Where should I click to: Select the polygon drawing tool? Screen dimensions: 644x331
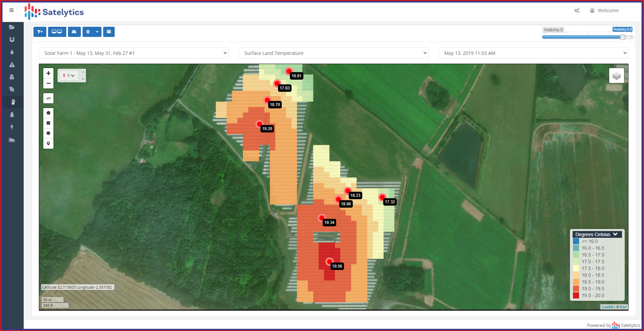click(x=48, y=113)
